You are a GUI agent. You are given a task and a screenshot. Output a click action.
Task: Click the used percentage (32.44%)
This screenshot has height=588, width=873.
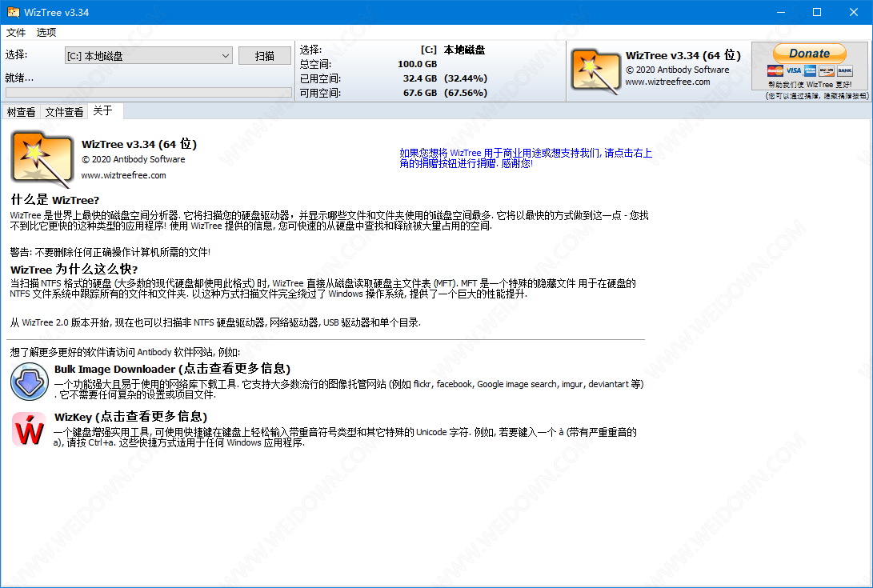click(x=466, y=78)
